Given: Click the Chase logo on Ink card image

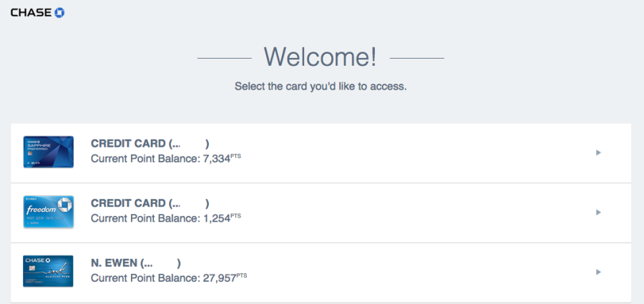Looking at the screenshot, I should pos(38,260).
